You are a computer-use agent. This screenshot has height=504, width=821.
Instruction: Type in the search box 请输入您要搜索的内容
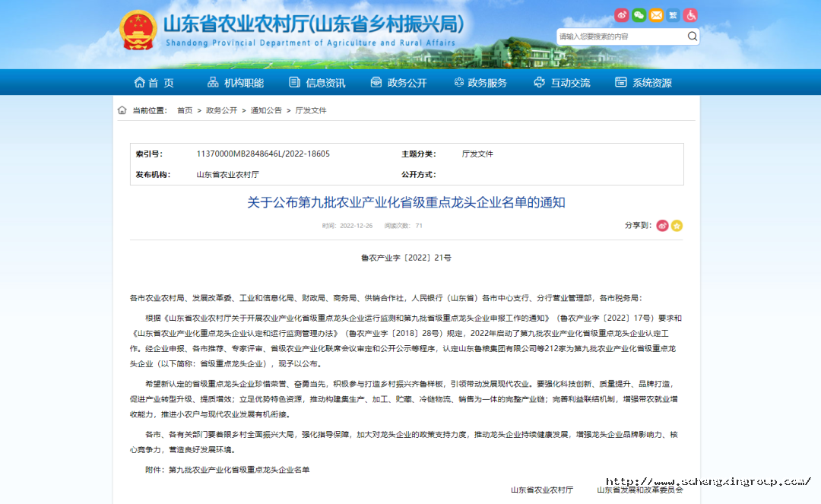[x=620, y=36]
